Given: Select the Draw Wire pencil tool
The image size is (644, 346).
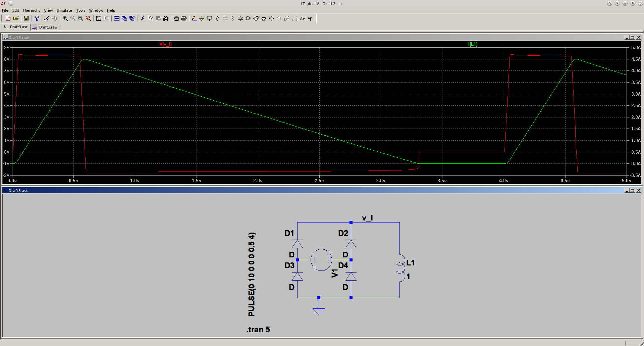Looking at the screenshot, I should (194, 18).
